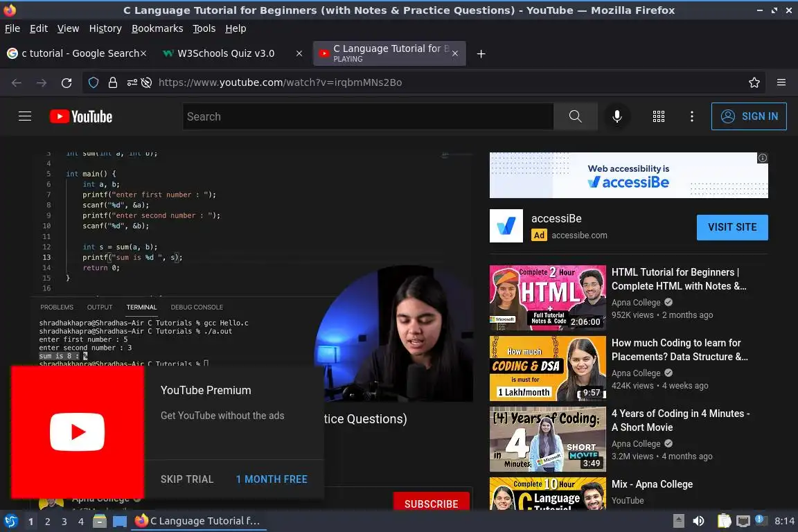Open HTML Tutorial for Beginners thumbnail

click(x=548, y=297)
